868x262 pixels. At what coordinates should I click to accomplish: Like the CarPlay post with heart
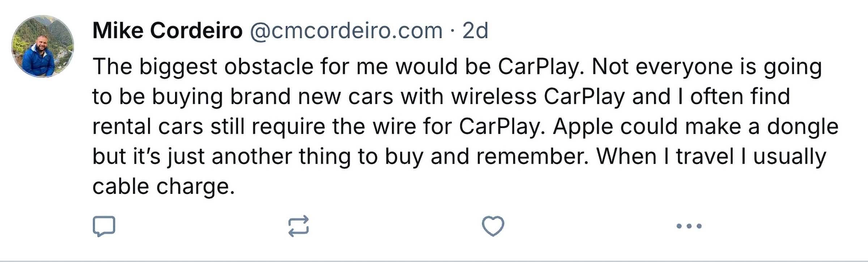point(493,226)
